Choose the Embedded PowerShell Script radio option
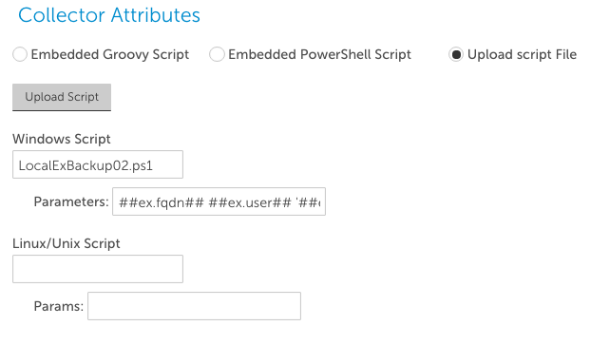The width and height of the screenshot is (591, 364). [x=217, y=54]
